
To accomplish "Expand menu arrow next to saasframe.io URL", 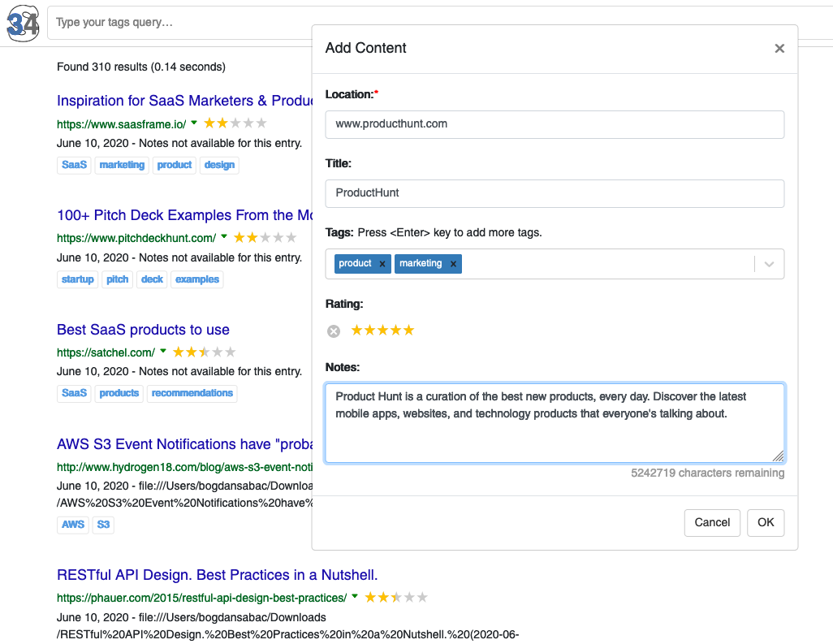I will 194,123.
